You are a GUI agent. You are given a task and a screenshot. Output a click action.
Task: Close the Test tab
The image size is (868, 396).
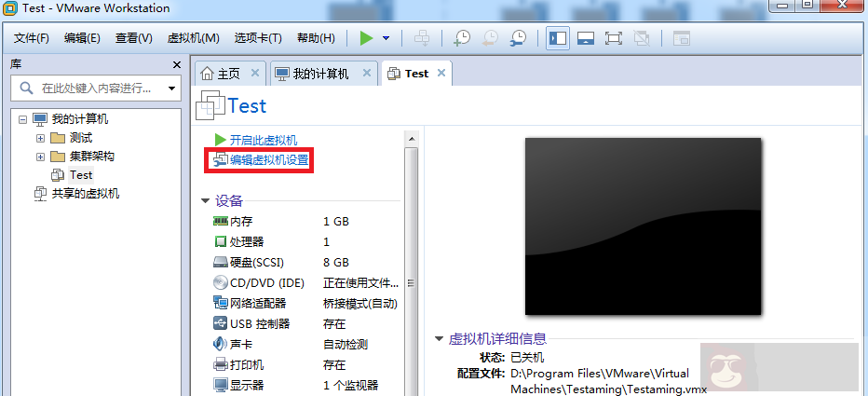click(441, 73)
